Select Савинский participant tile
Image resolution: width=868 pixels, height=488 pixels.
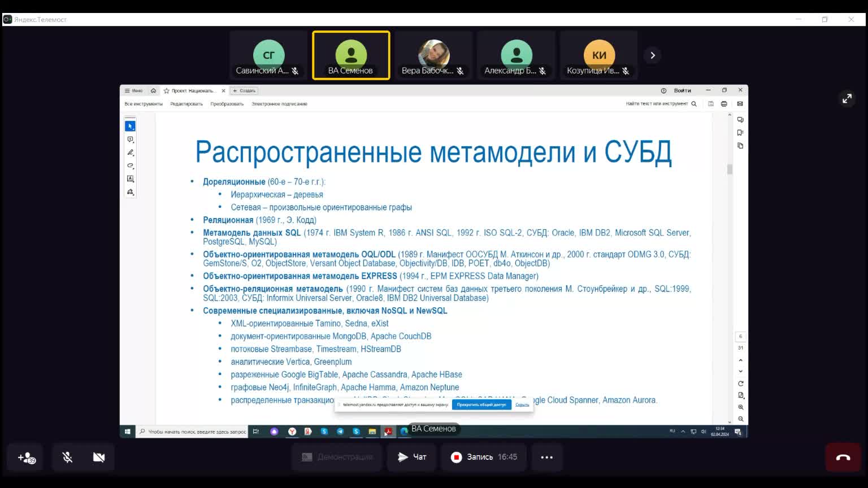268,55
